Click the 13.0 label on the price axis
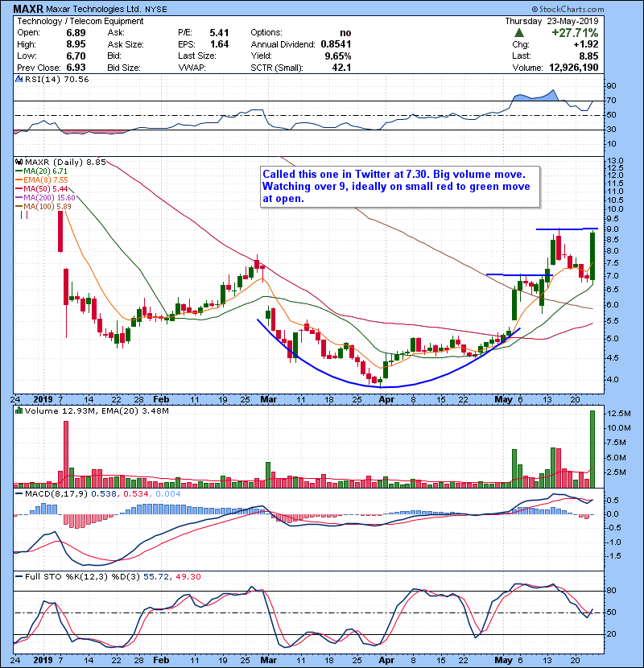This screenshot has width=644, height=668. coord(614,161)
